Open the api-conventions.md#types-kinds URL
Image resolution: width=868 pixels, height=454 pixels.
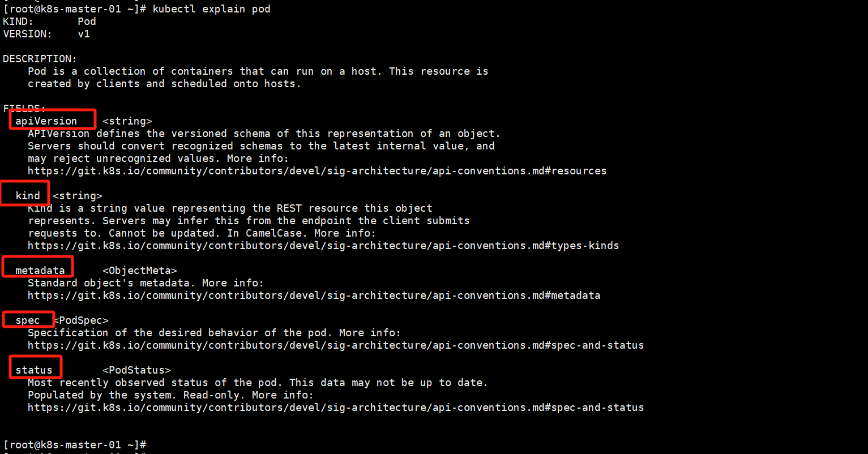click(x=323, y=246)
